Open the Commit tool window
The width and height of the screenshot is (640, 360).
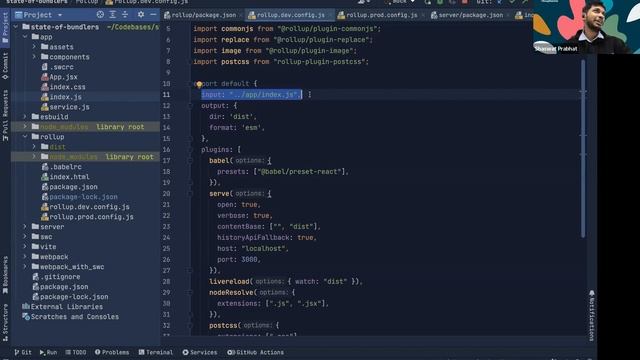click(5, 66)
